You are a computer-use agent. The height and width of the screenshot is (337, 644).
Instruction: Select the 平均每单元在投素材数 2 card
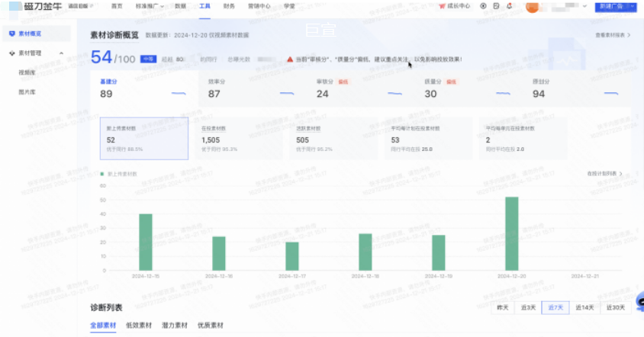523,138
